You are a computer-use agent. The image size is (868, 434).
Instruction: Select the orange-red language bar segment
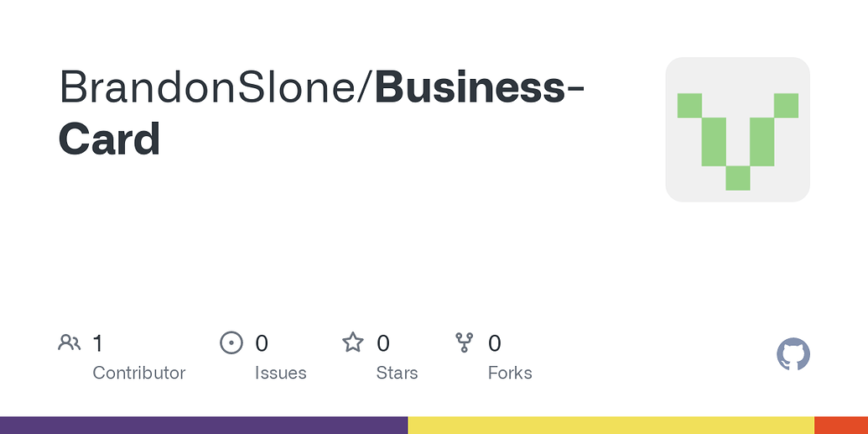(x=841, y=425)
